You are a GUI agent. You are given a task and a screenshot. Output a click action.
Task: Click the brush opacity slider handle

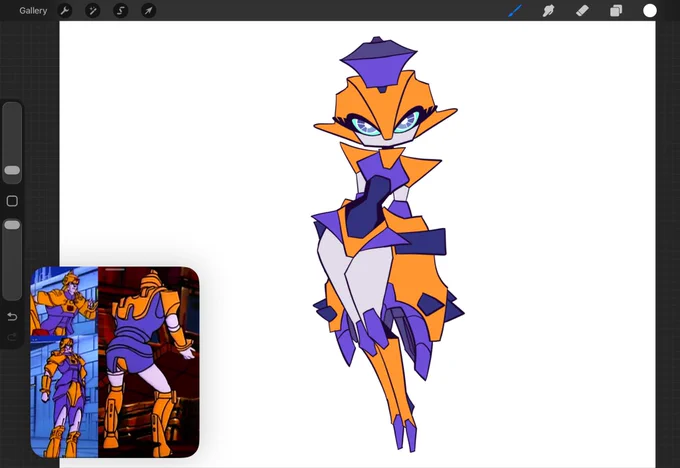click(12, 225)
